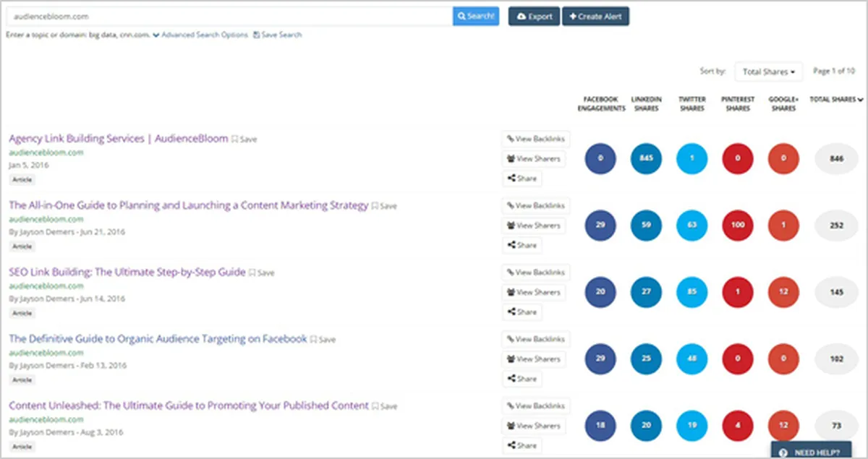The height and width of the screenshot is (459, 868).
Task: View Backlinks for Content Unleashed article
Action: (x=536, y=406)
